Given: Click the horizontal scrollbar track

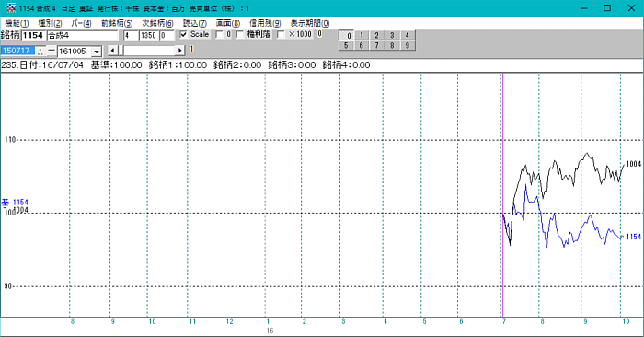Looking at the screenshot, I should point(149,51).
